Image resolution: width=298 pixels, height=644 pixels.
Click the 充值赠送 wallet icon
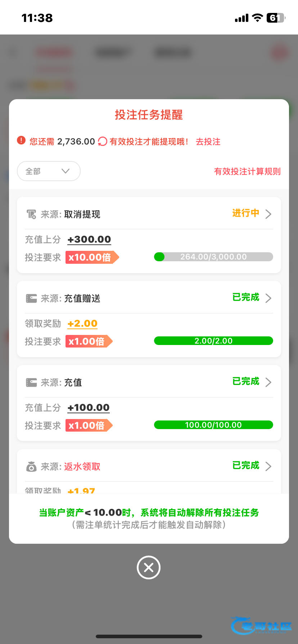(x=31, y=299)
